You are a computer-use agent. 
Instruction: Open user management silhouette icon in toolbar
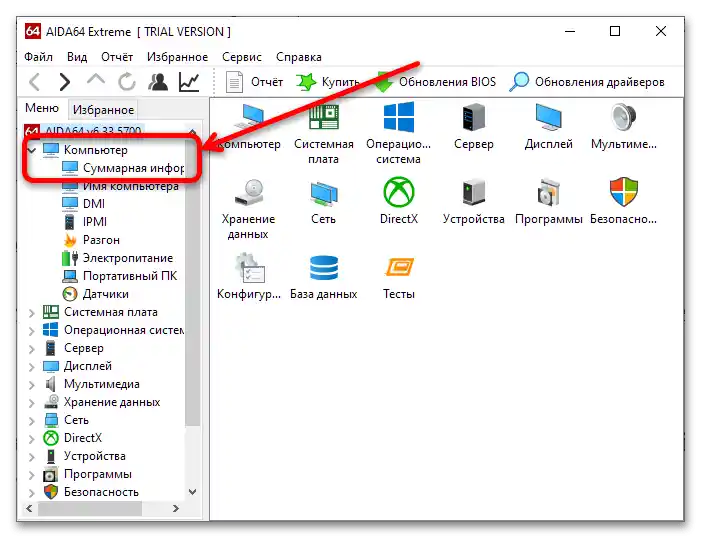[x=158, y=82]
